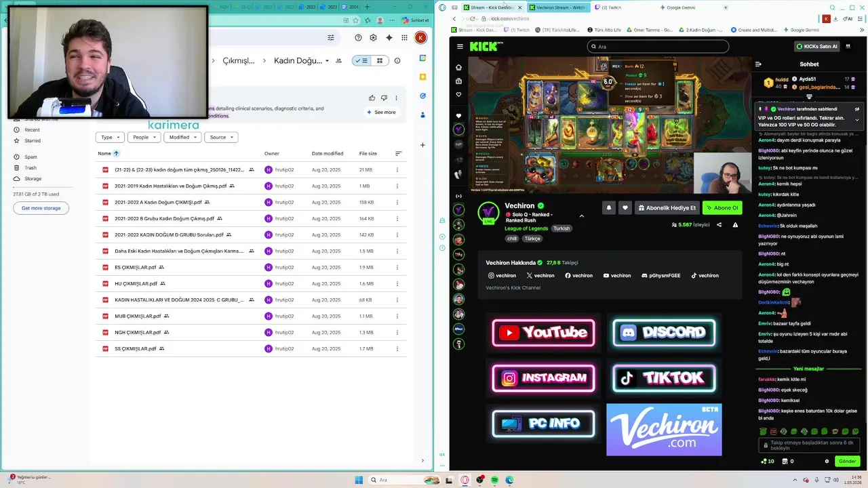Viewport: 868px width, 488px height.
Task: Open Google Drive settings gear
Action: [373, 38]
